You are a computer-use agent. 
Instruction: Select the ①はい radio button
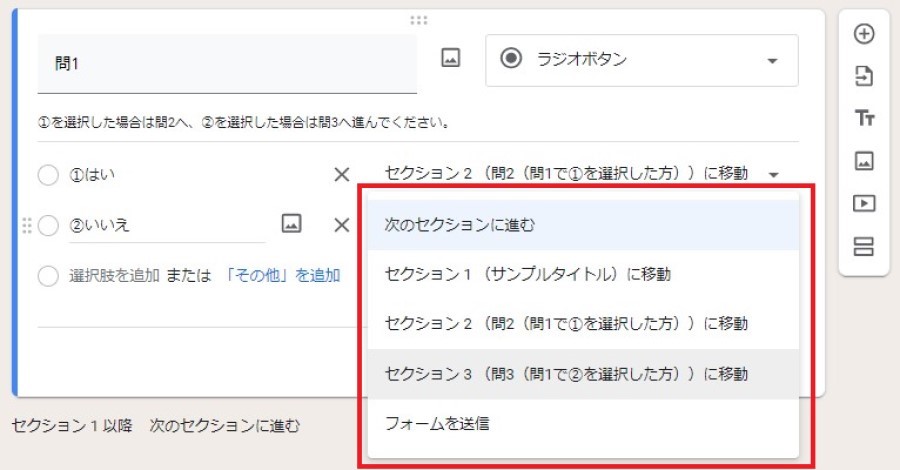(x=48, y=175)
